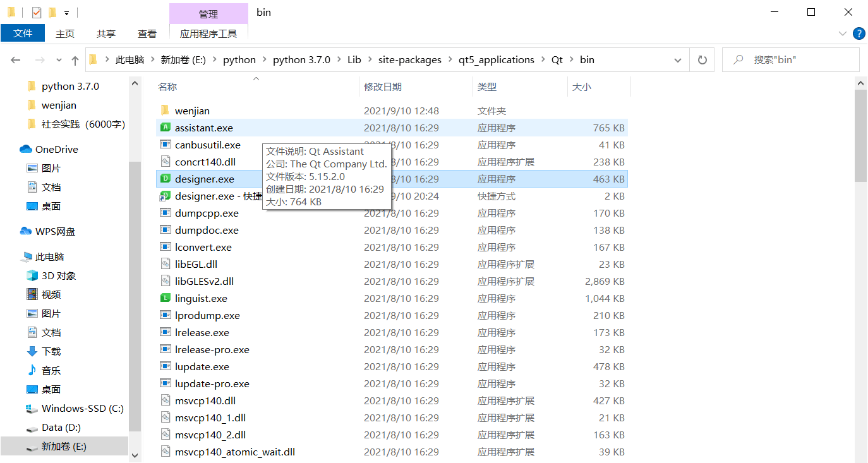Expand the ribbon with the chevron
The image size is (868, 463).
click(842, 33)
